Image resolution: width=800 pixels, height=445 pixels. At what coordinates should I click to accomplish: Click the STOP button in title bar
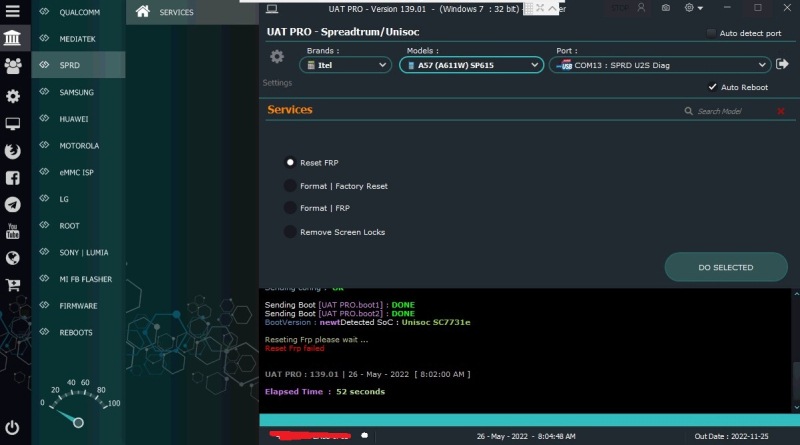click(620, 8)
